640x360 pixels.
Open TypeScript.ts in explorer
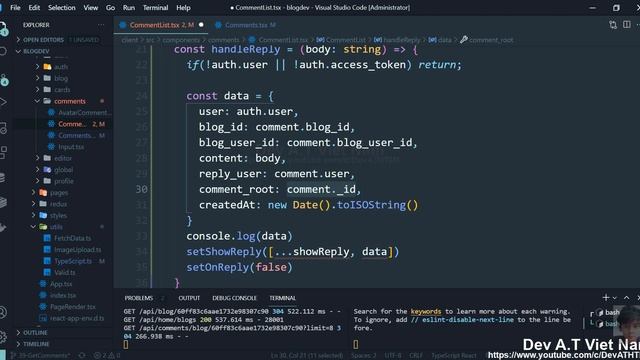68,261
